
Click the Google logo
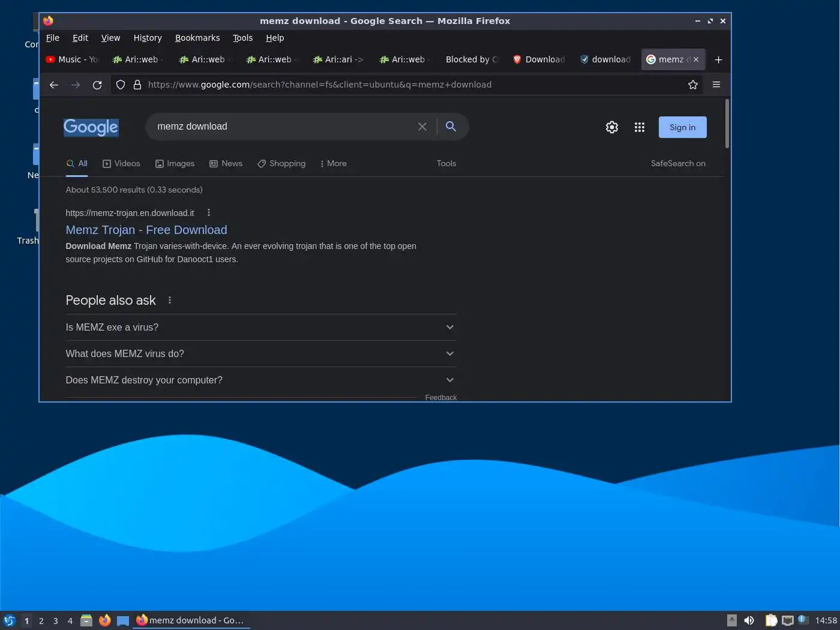pos(91,127)
